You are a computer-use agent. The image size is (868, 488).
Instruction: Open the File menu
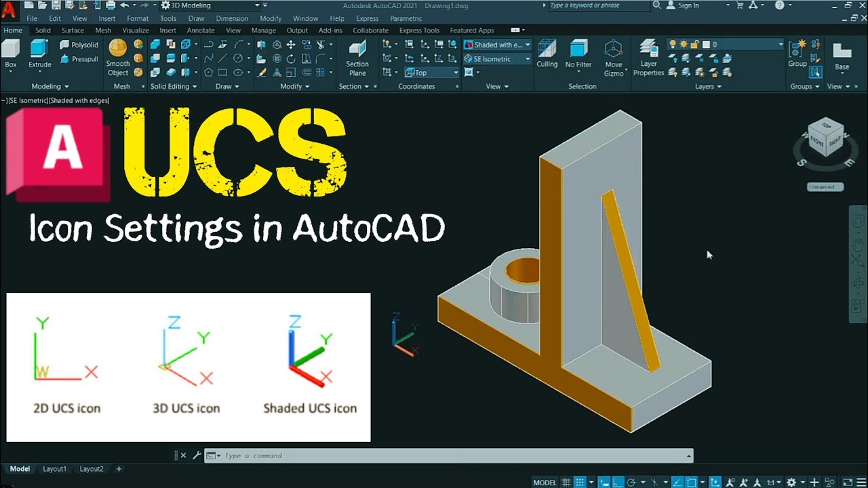(32, 18)
